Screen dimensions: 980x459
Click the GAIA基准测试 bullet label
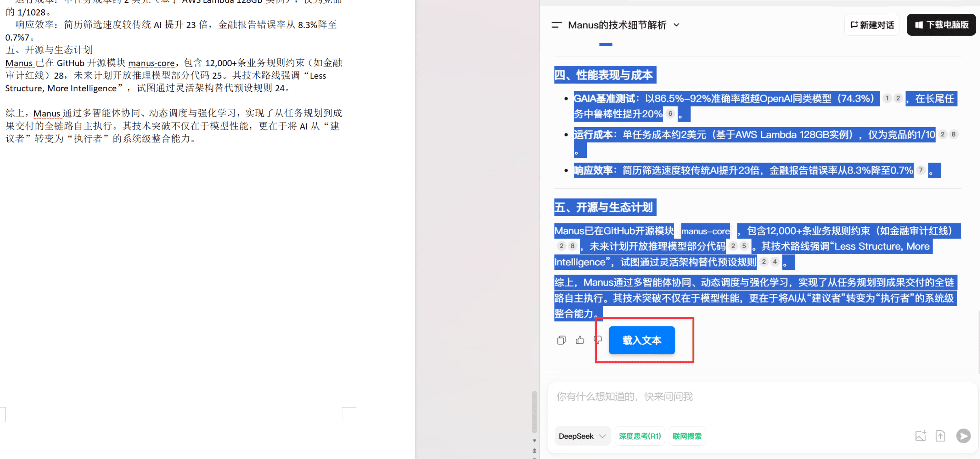(x=605, y=99)
